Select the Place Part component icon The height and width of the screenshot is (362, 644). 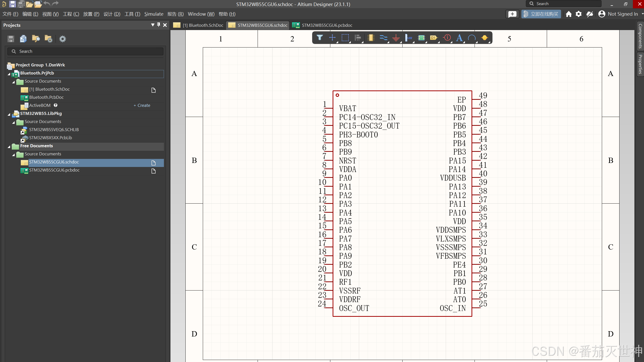[371, 38]
